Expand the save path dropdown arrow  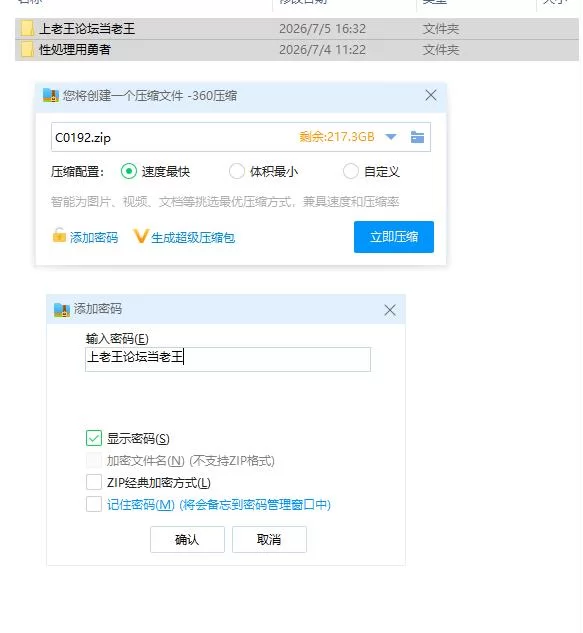tap(390, 137)
